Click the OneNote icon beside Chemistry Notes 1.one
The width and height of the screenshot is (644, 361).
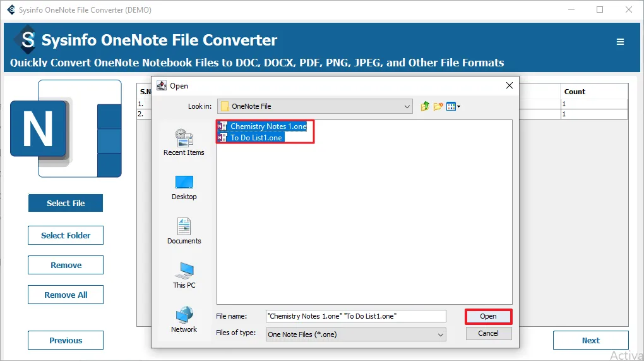coord(222,126)
